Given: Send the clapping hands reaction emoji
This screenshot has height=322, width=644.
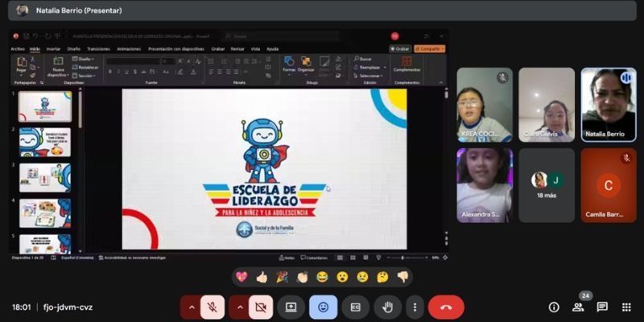Looking at the screenshot, I should coord(302,277).
